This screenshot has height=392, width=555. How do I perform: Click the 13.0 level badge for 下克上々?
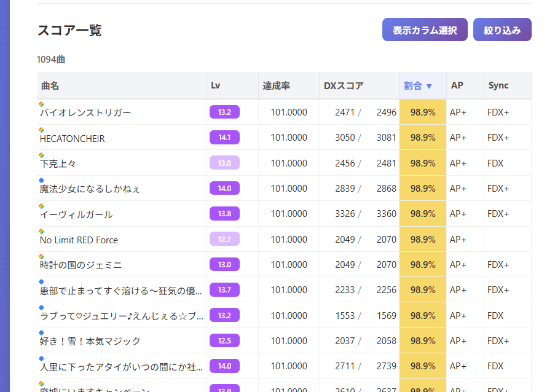coord(224,163)
